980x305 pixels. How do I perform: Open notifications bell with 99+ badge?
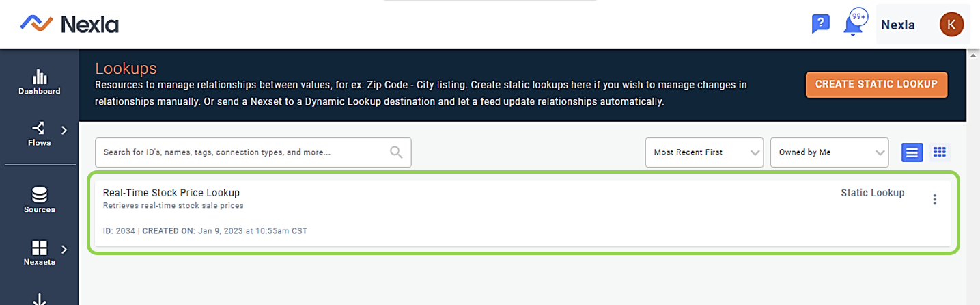[854, 23]
